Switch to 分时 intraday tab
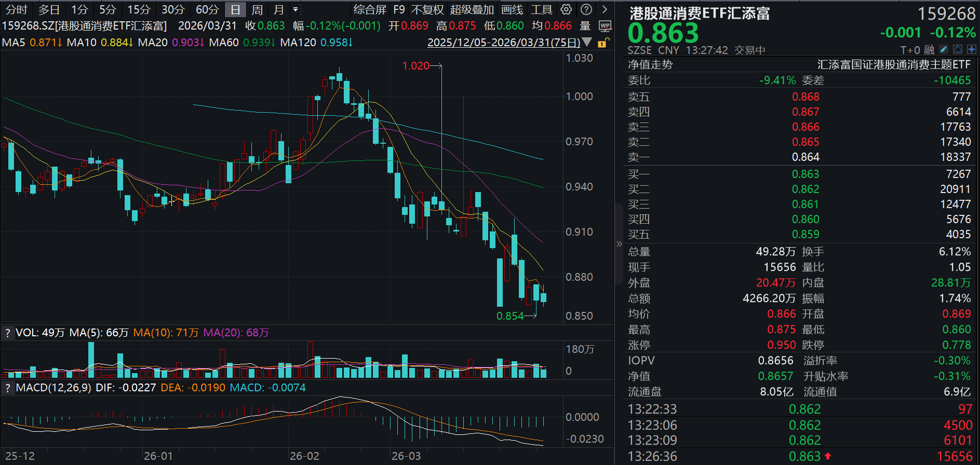The height and width of the screenshot is (465, 980). pos(16,9)
